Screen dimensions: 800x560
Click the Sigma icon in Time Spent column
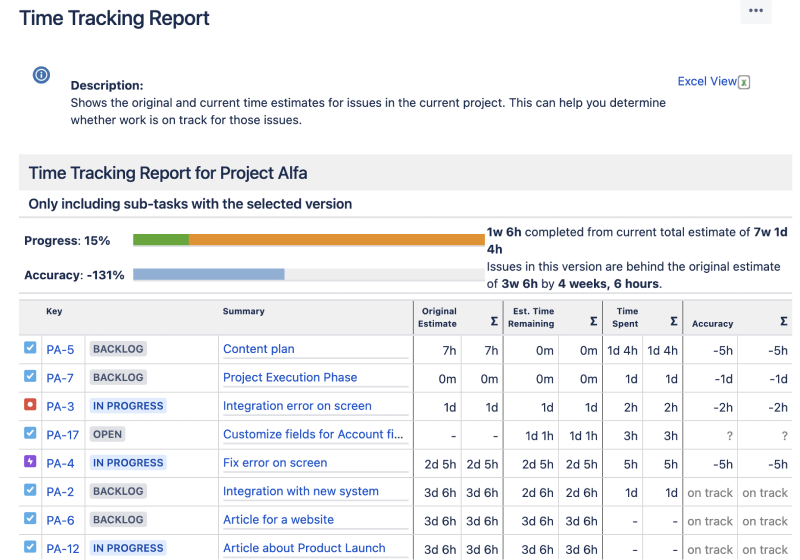pos(674,321)
